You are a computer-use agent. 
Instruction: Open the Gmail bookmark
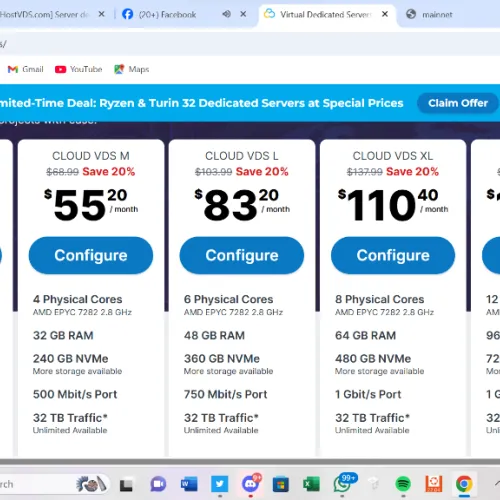(26, 69)
